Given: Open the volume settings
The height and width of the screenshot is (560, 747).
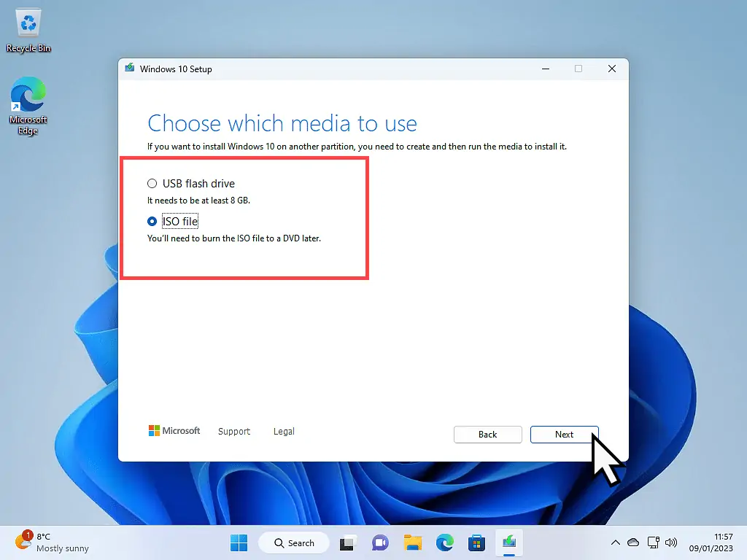Looking at the screenshot, I should 671,542.
